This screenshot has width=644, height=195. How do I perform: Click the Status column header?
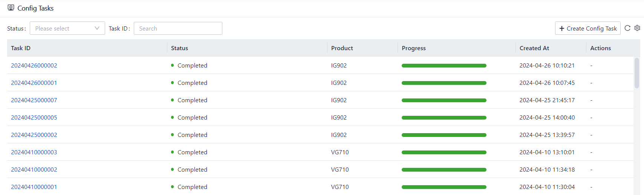tap(179, 48)
